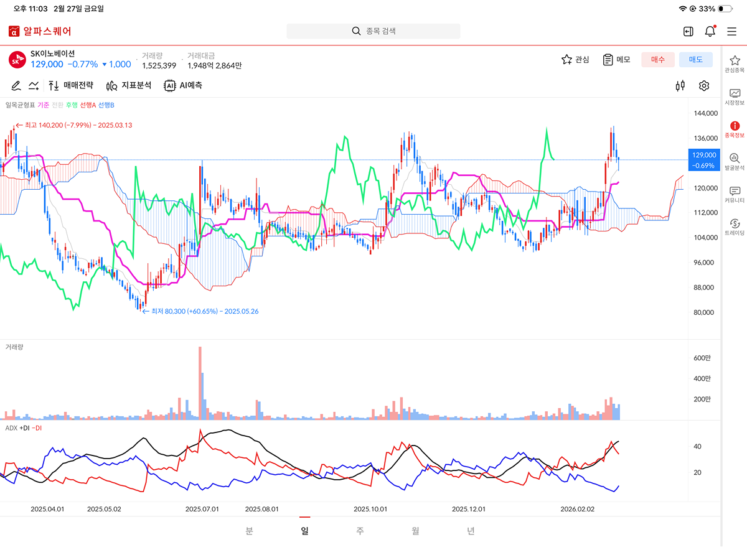Toggle the 선행A line in the legend
Viewport: 747px width, 560px height.
tap(88, 105)
